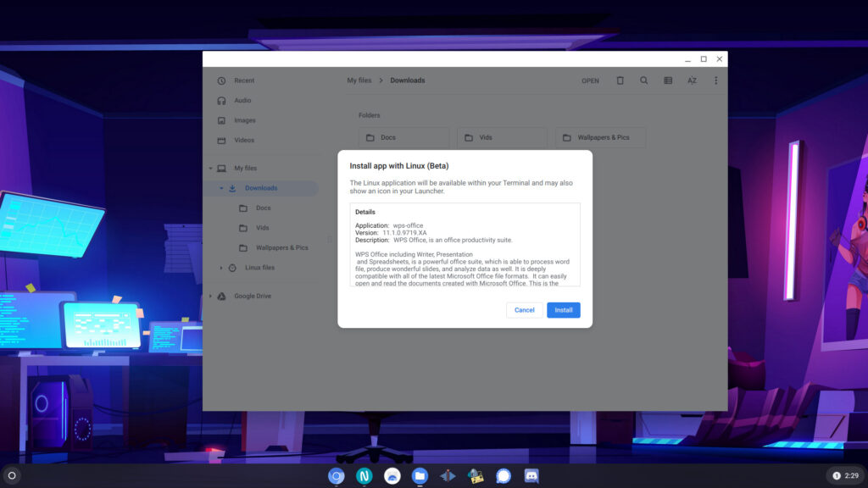Open the Wallpapers & Pics folder tile
This screenshot has height=488, width=868.
pos(601,137)
